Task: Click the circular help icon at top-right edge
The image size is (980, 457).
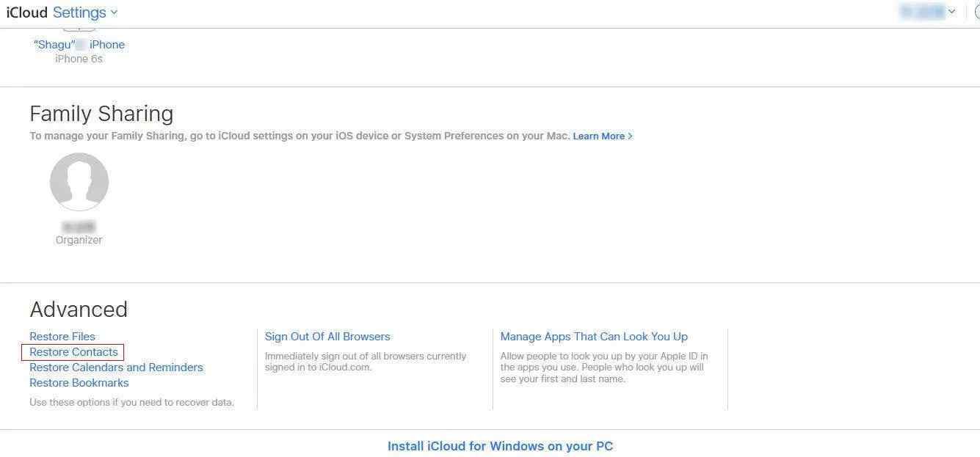Action: point(977,12)
